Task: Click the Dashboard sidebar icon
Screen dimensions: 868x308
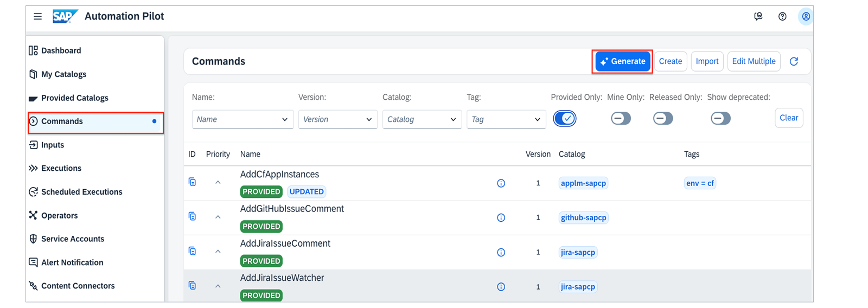Action: [x=33, y=50]
